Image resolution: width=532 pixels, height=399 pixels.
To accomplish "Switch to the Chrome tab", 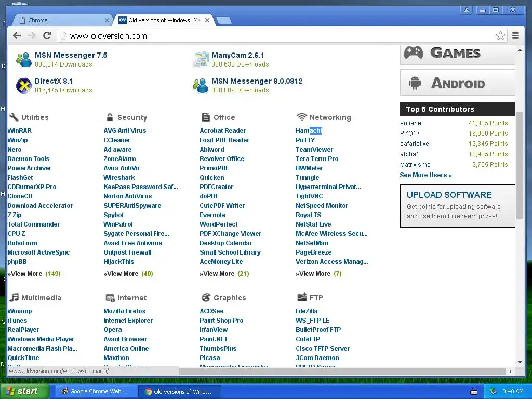I will coord(62,20).
